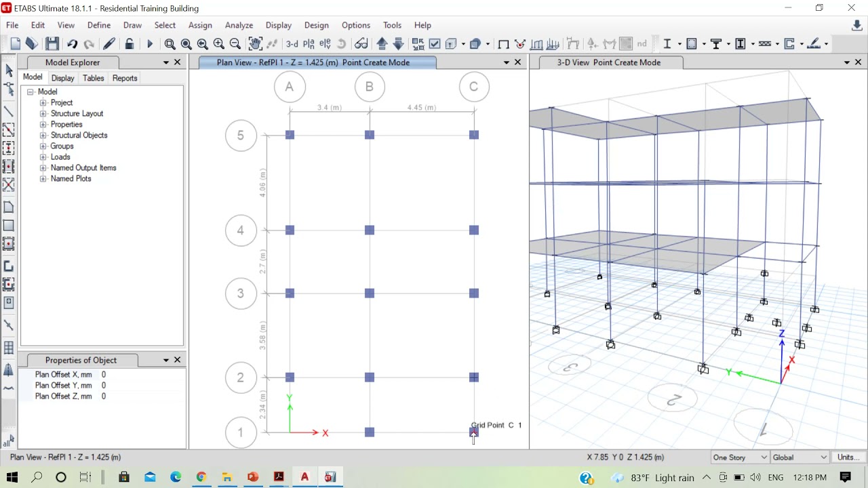Click the Move Up in List arrow icon

[x=382, y=44]
